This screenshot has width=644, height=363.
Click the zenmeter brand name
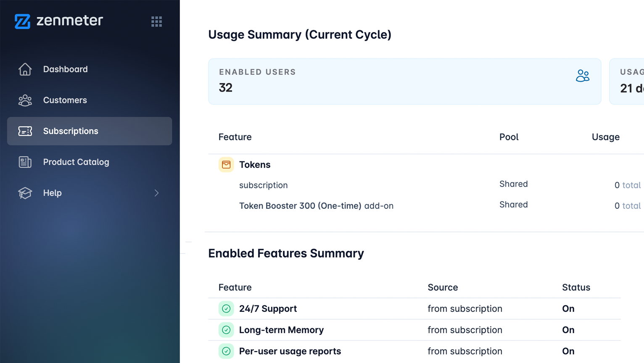tap(70, 21)
